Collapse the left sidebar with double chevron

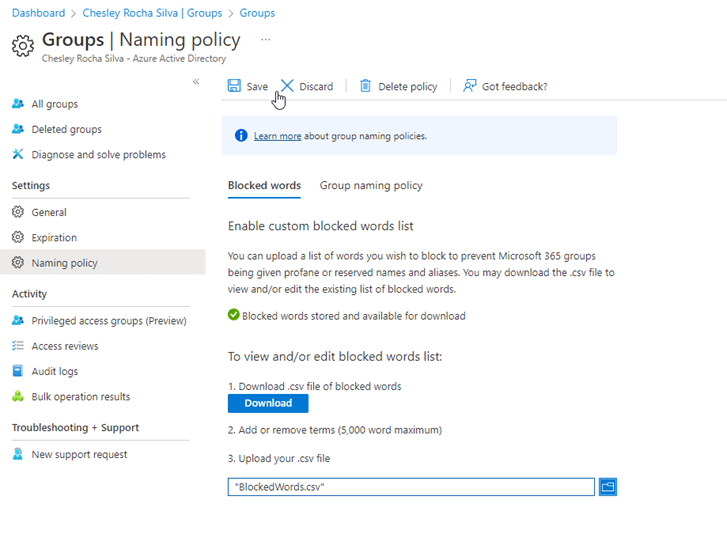pos(196,82)
